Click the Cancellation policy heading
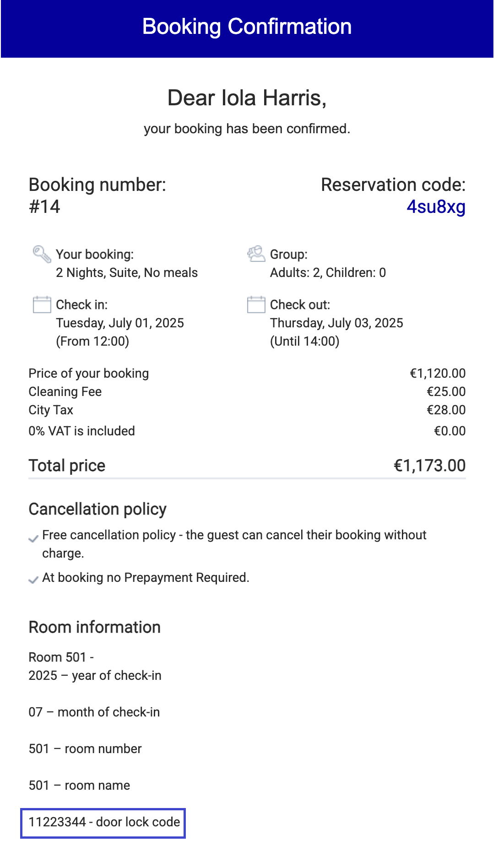This screenshot has width=498, height=868. click(97, 509)
